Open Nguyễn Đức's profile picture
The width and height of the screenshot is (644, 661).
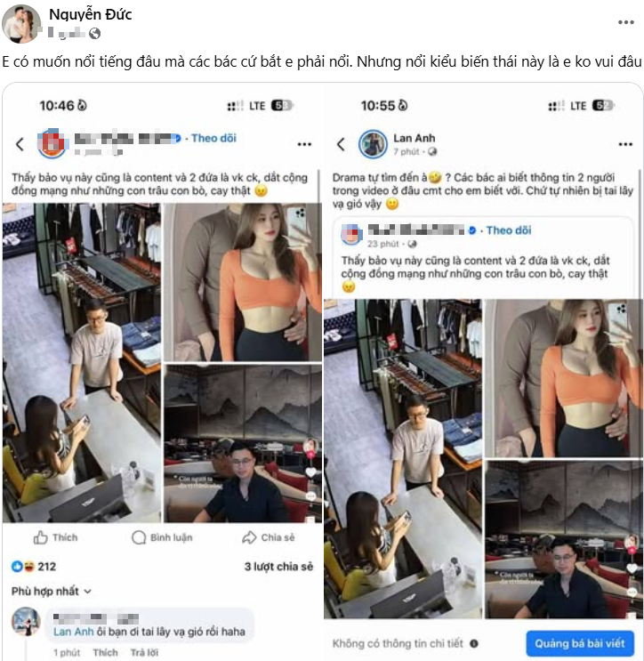click(x=21, y=24)
